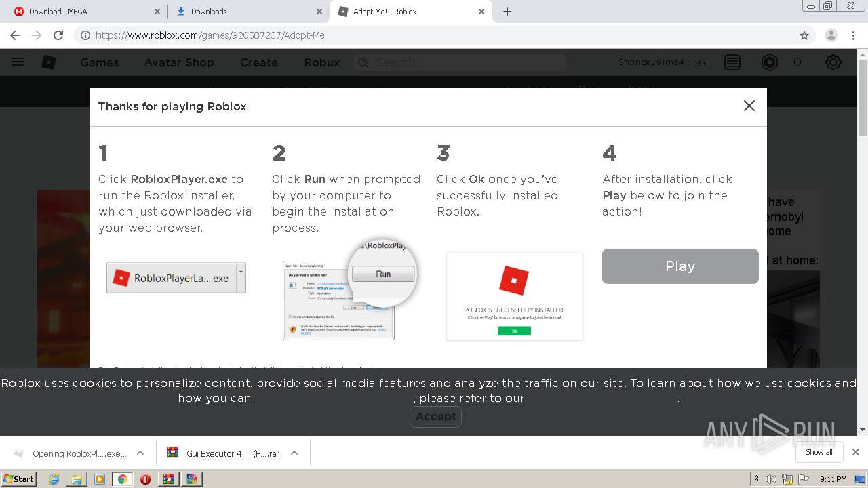Launch Internet Explorer from taskbar
Screen dimensions: 868x488
[54, 479]
